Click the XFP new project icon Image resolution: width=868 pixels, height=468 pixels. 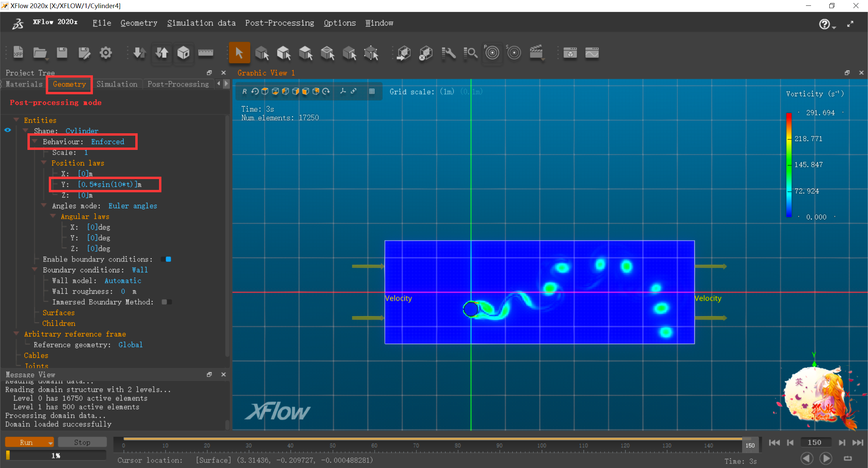(x=18, y=53)
